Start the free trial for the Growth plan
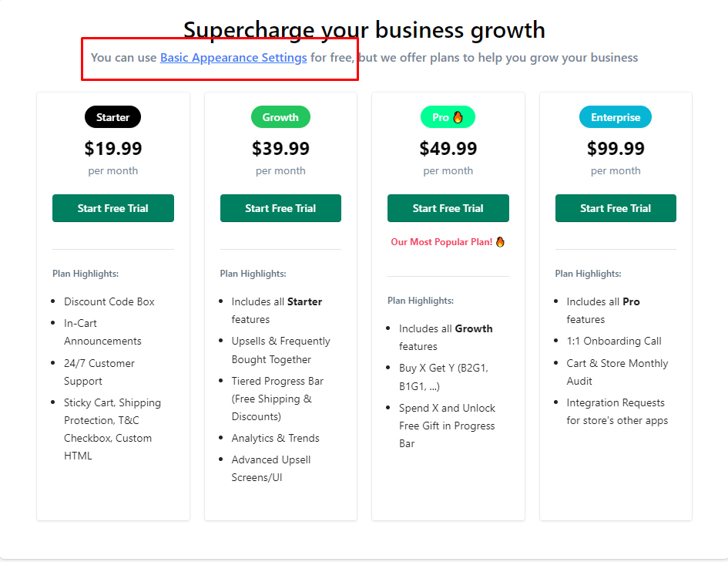 [280, 208]
